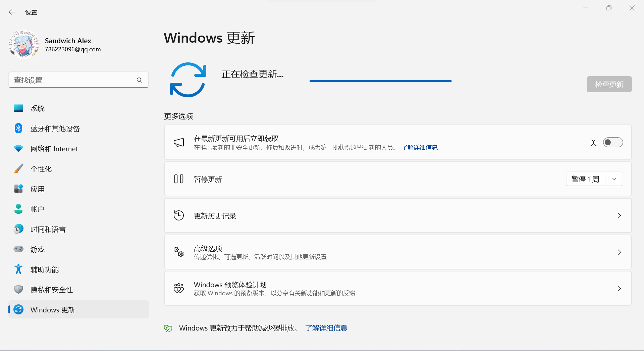
Task: Click the Sandwich Alex profile avatar
Action: coord(23,44)
